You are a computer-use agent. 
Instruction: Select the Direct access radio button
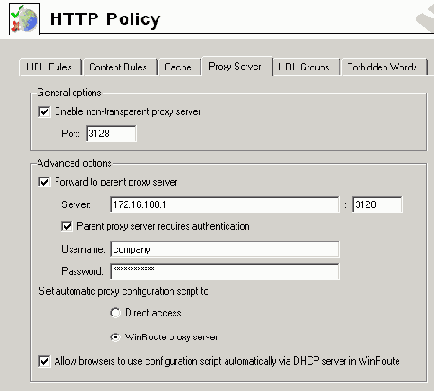(115, 313)
